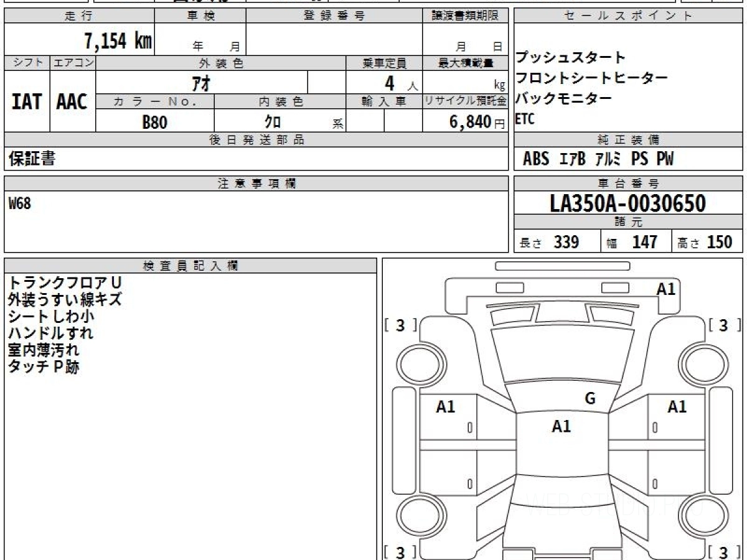
Task: Click the 譲渡書類期限 header
Action: click(x=466, y=16)
